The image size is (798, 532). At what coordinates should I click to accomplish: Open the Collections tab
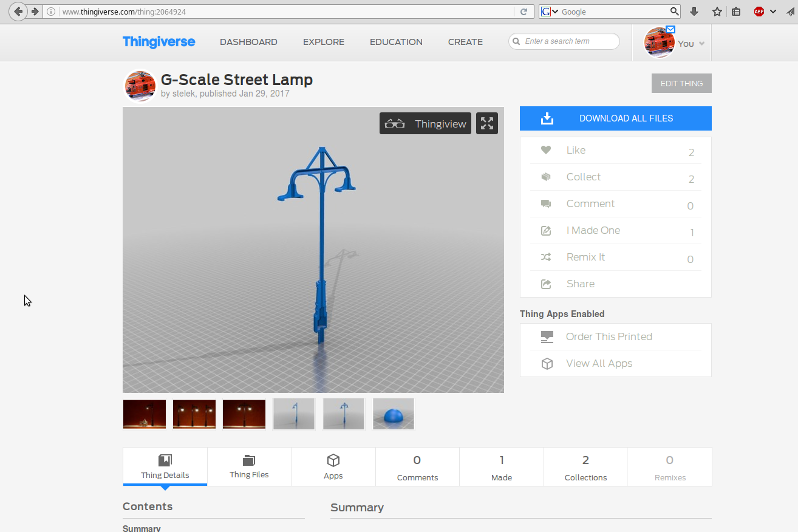tap(585, 466)
